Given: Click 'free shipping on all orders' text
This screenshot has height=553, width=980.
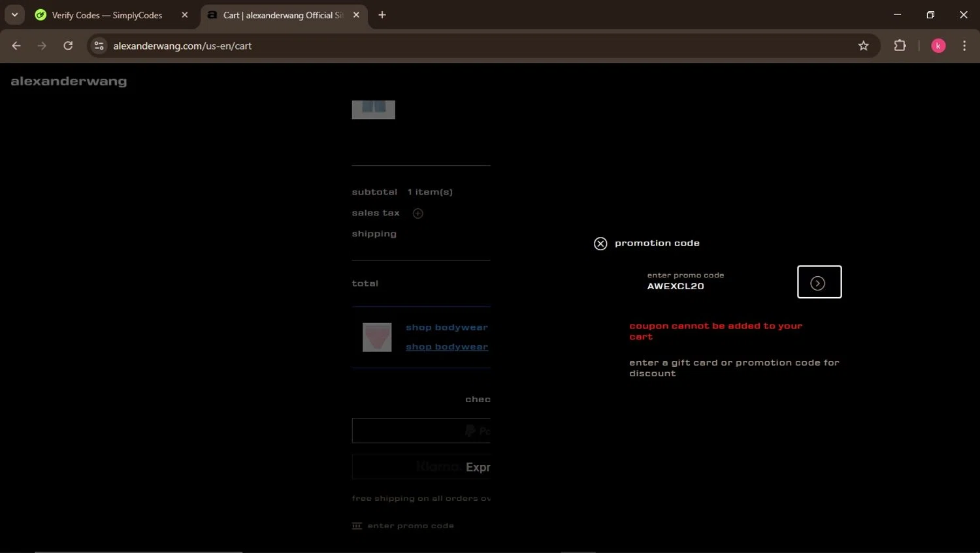Looking at the screenshot, I should click(x=421, y=498).
